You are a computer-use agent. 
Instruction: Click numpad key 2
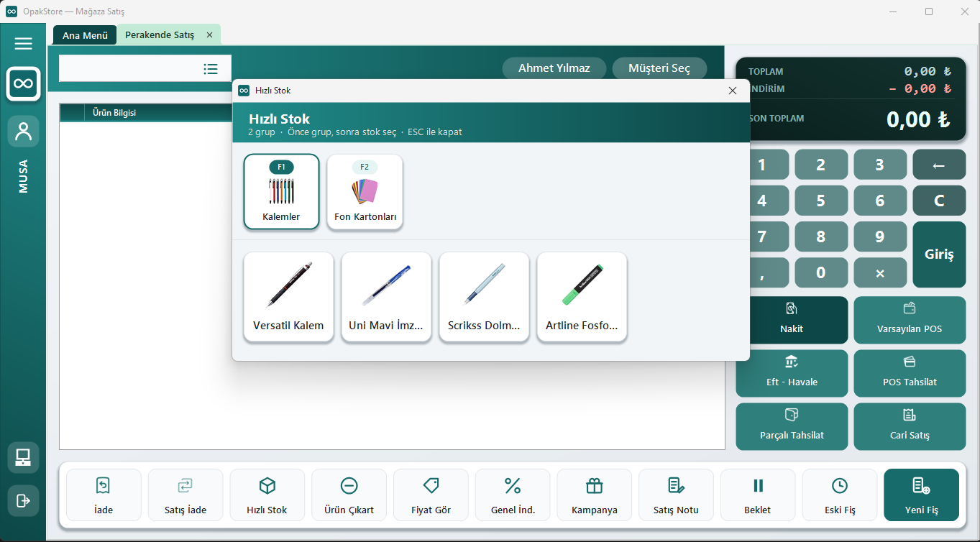[x=820, y=165]
